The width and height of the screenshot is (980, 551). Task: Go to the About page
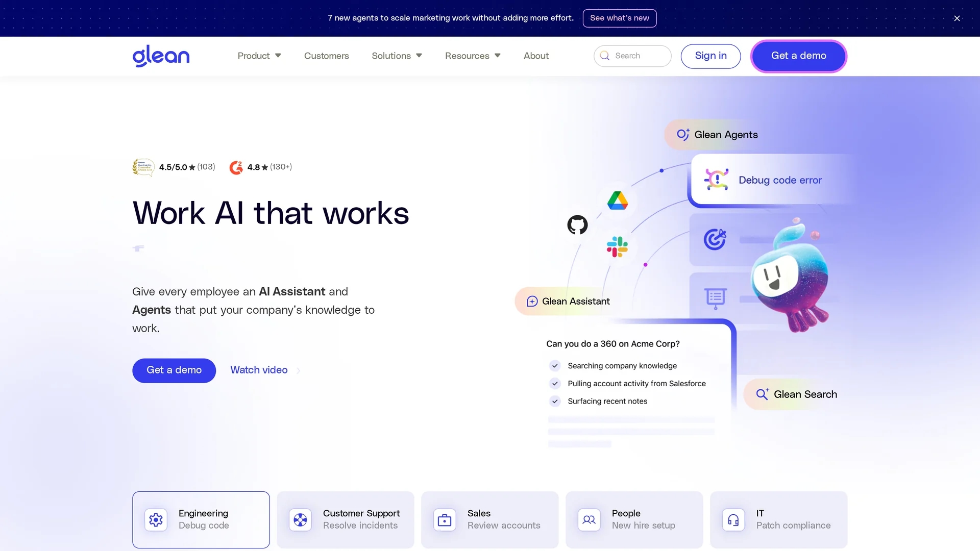536,56
